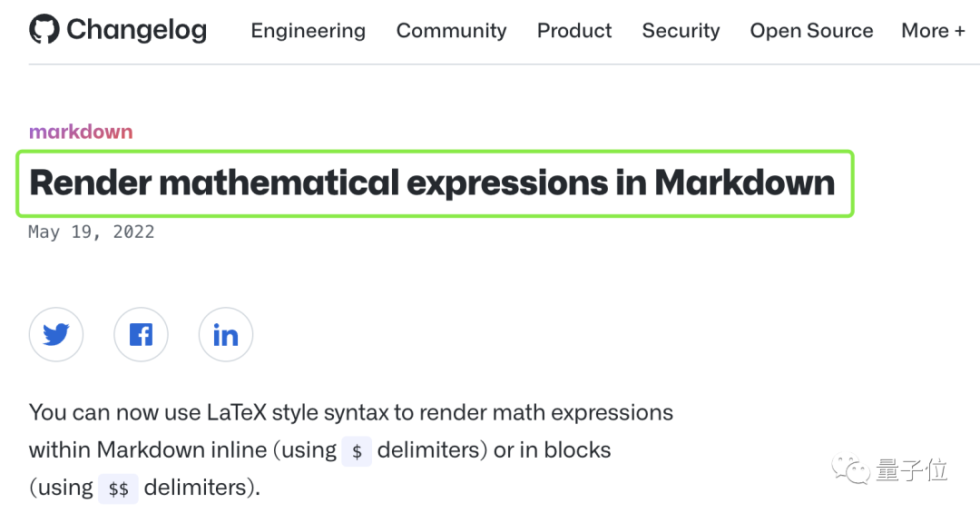
Task: Open the Changelog home title
Action: click(x=136, y=30)
